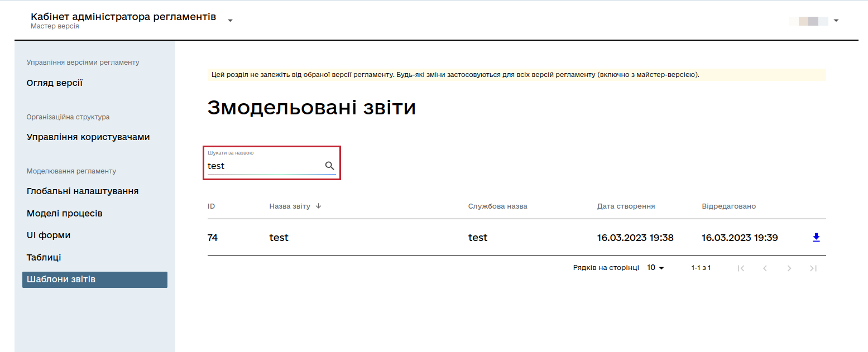This screenshot has width=868, height=352.
Task: Change rows per page dropdown
Action: point(656,268)
